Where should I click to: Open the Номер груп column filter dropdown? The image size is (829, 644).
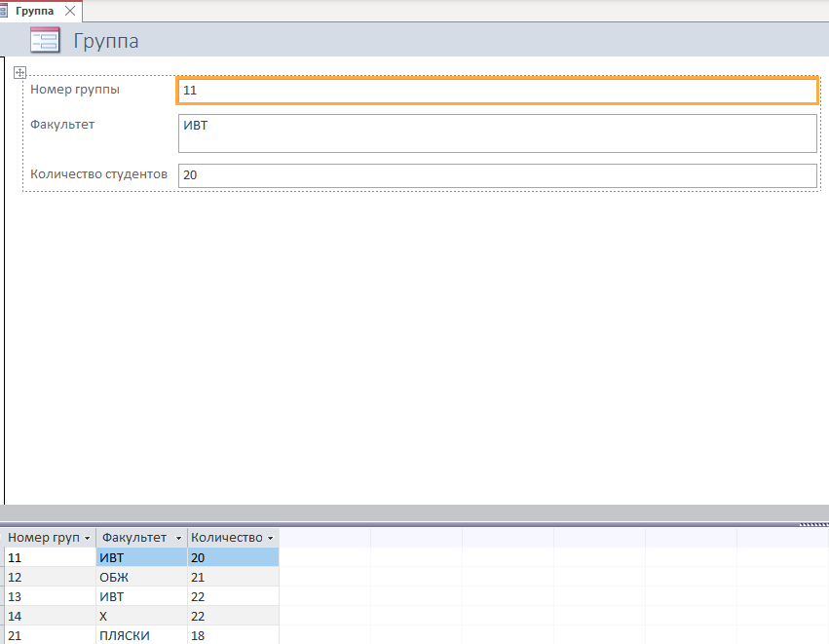click(x=88, y=538)
